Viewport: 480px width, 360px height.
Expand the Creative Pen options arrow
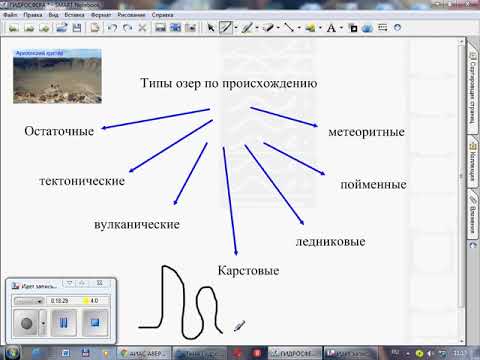pyautogui.click(x=257, y=28)
